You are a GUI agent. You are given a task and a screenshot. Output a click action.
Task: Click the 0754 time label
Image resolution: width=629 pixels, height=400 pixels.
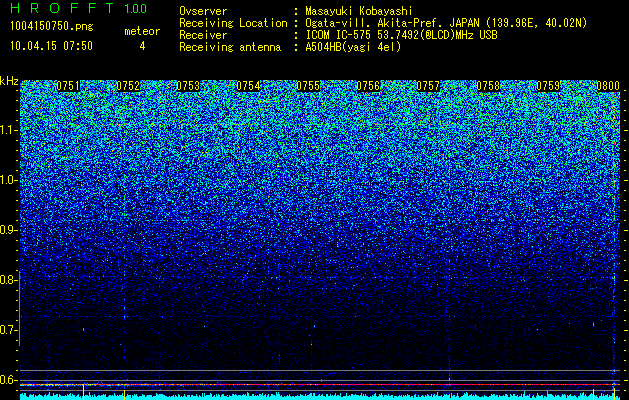pyautogui.click(x=248, y=86)
